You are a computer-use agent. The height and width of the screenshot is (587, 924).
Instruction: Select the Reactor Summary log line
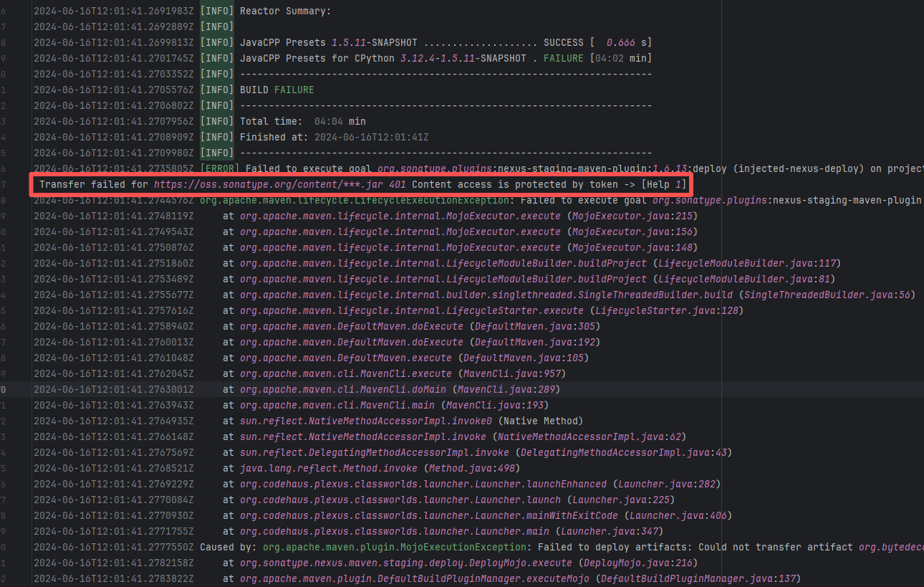click(x=285, y=11)
